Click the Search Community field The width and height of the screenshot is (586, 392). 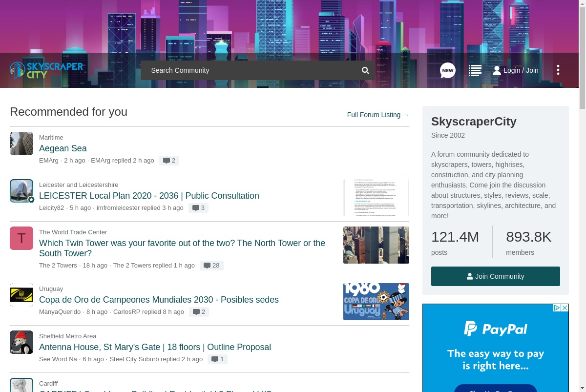(258, 70)
